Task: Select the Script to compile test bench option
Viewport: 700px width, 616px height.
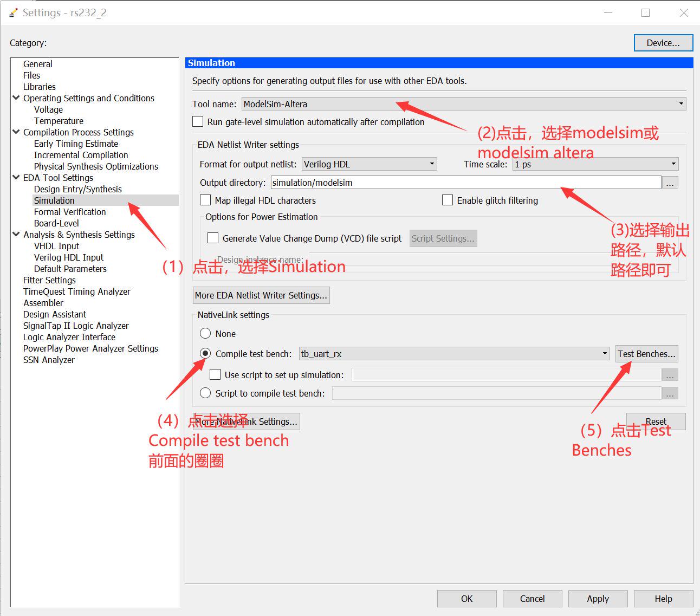Action: [x=205, y=393]
